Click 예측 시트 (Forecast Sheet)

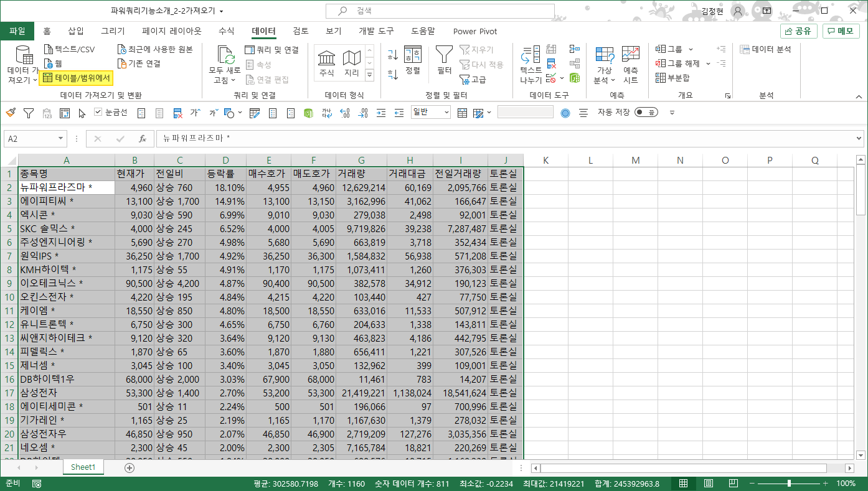pyautogui.click(x=631, y=65)
